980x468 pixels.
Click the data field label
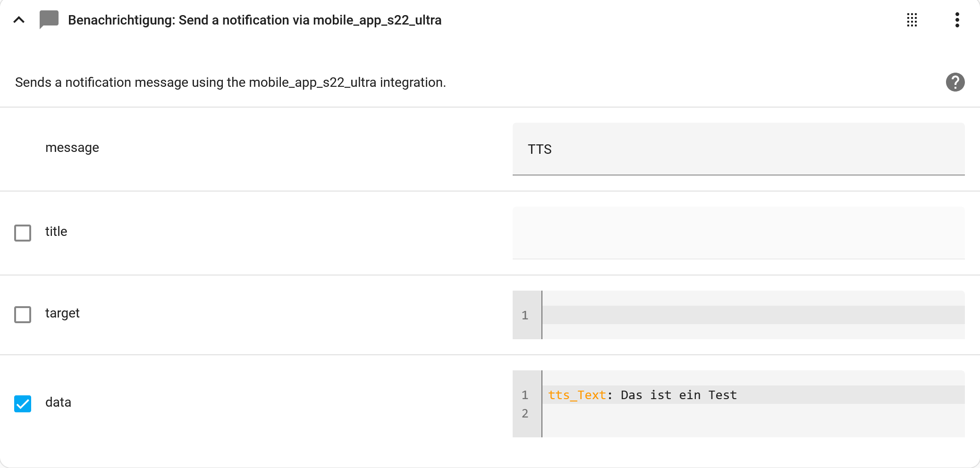click(x=58, y=402)
